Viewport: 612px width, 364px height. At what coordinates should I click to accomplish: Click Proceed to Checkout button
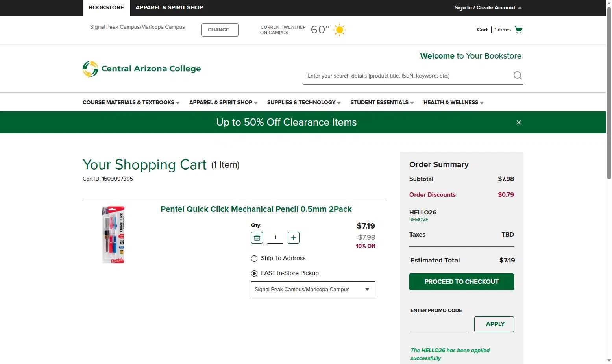(x=461, y=282)
